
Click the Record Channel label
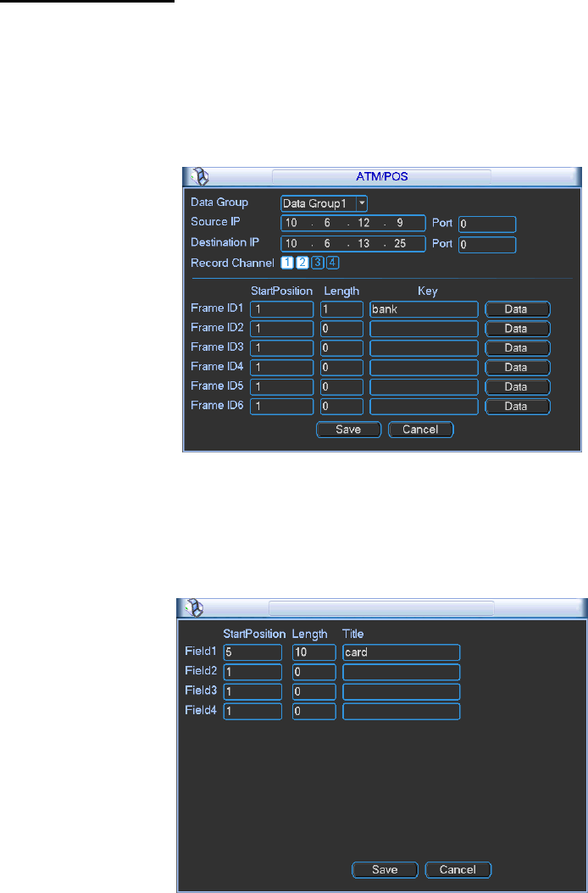232,263
